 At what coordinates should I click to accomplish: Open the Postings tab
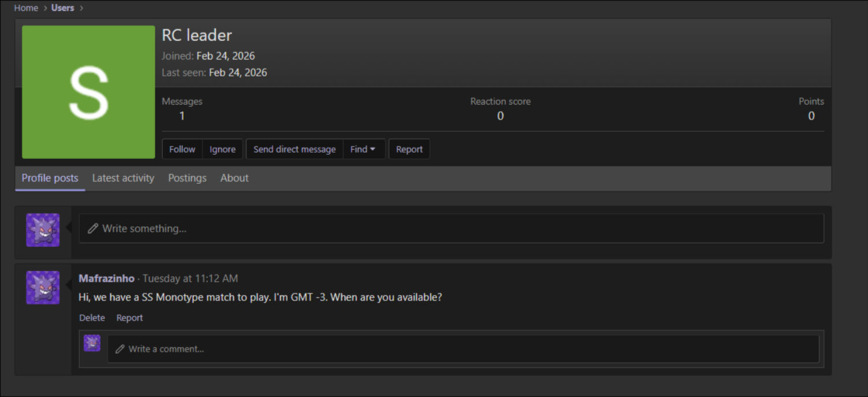pyautogui.click(x=187, y=178)
